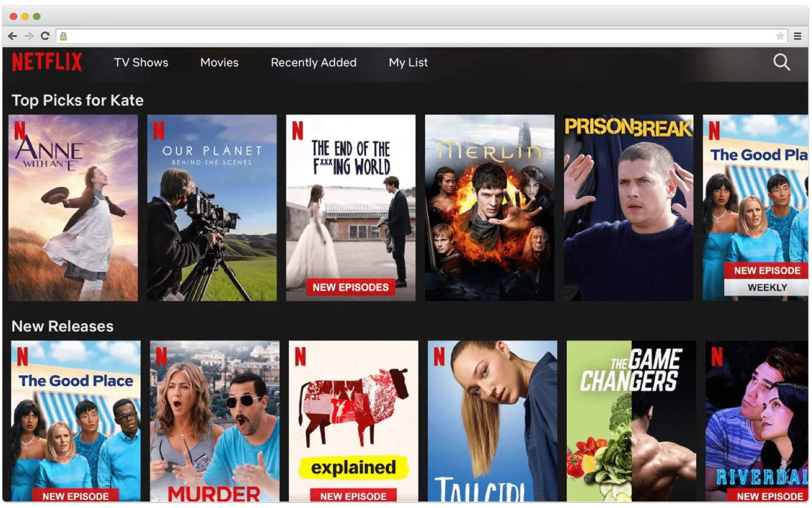812x508 pixels.
Task: Click the browser address bar field
Action: point(422,36)
